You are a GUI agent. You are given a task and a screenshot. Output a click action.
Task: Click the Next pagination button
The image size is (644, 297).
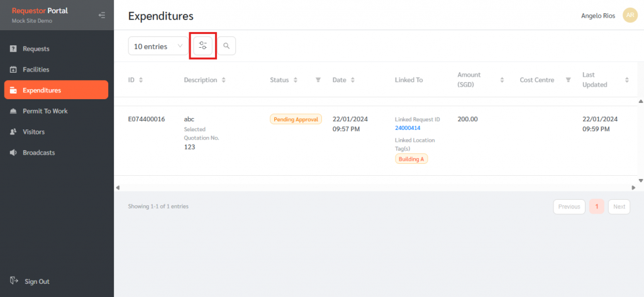pyautogui.click(x=619, y=207)
